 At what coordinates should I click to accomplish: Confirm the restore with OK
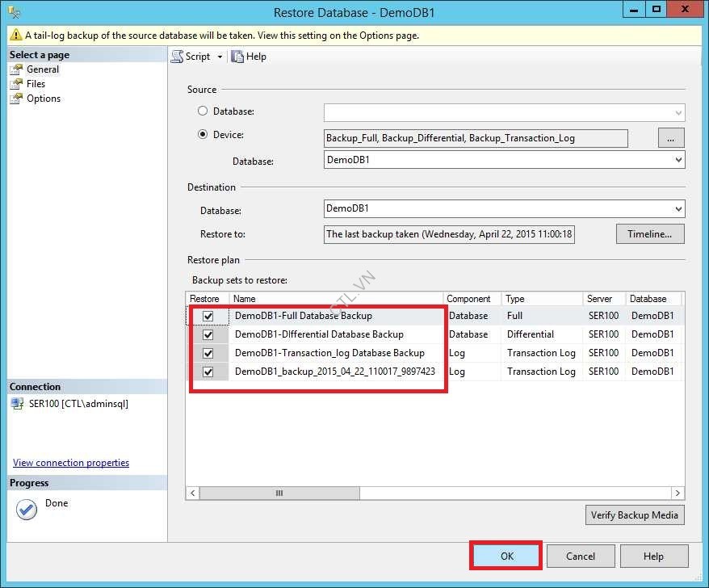[x=506, y=556]
